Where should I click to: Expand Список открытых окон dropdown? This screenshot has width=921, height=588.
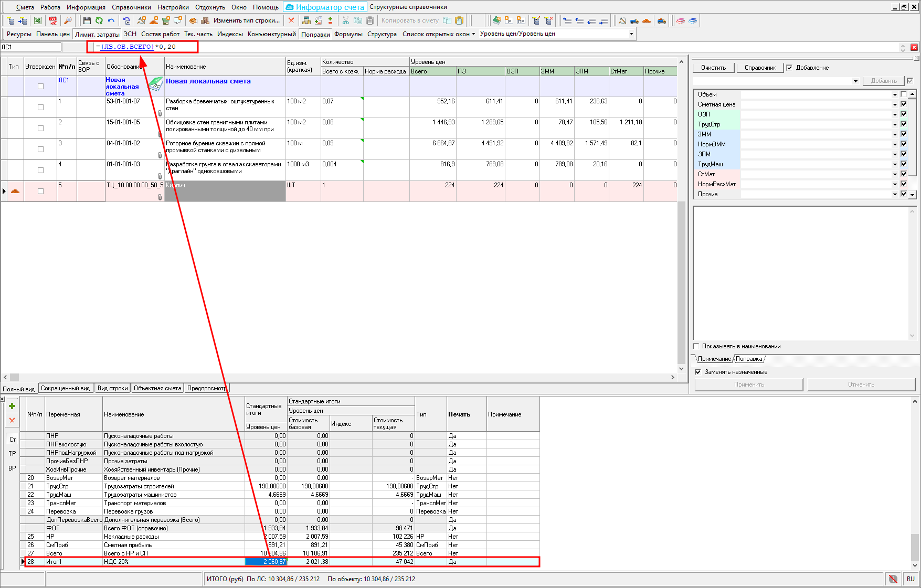click(439, 34)
